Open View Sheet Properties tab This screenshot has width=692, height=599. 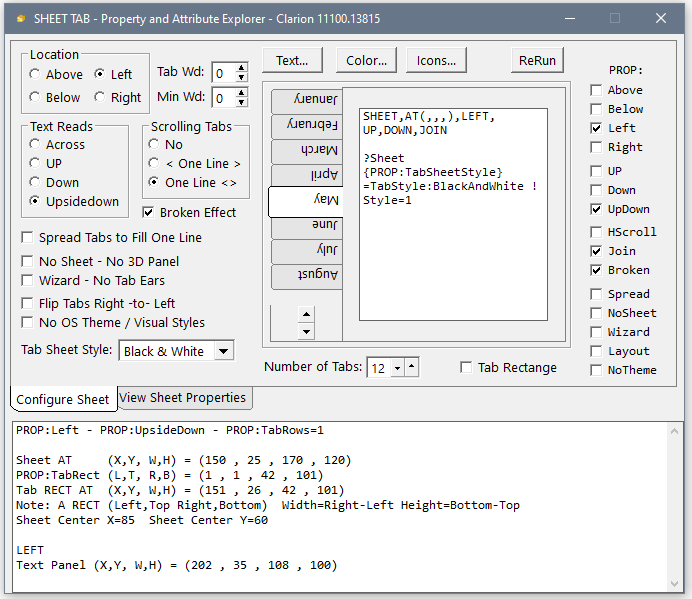pyautogui.click(x=185, y=398)
